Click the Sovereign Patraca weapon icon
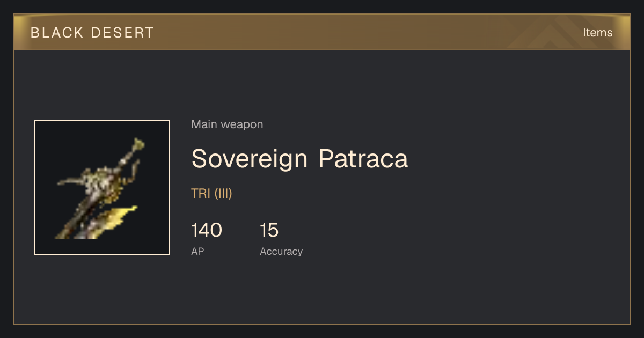The width and height of the screenshot is (644, 338). click(x=102, y=187)
